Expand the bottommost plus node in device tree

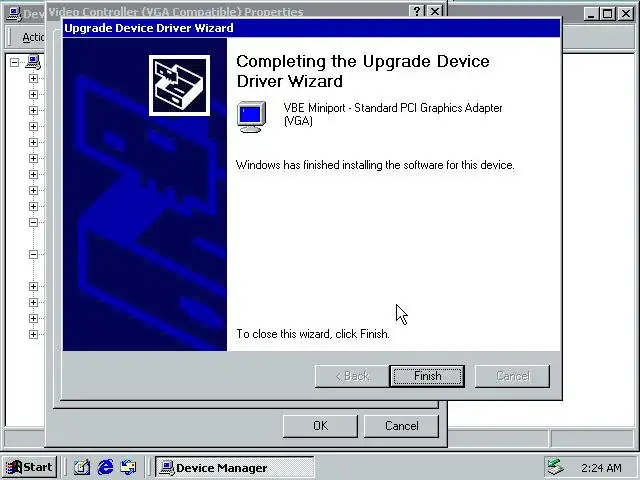click(33, 334)
